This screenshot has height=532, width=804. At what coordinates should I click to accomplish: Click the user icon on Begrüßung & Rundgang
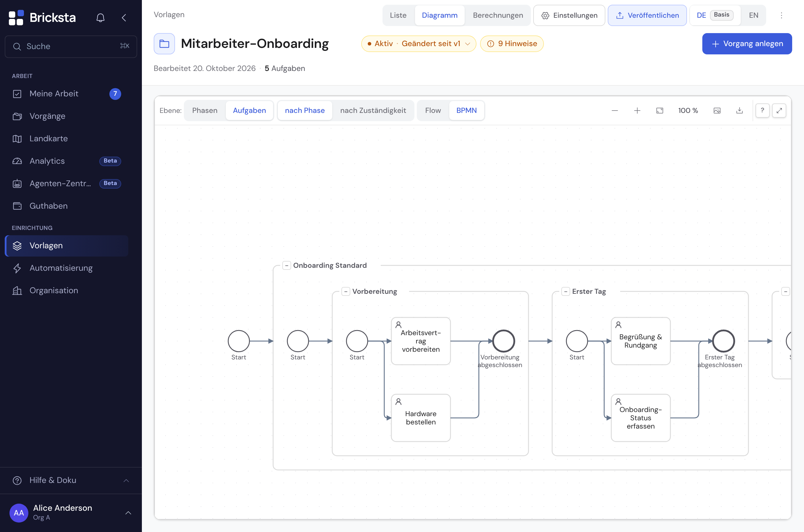tap(618, 325)
